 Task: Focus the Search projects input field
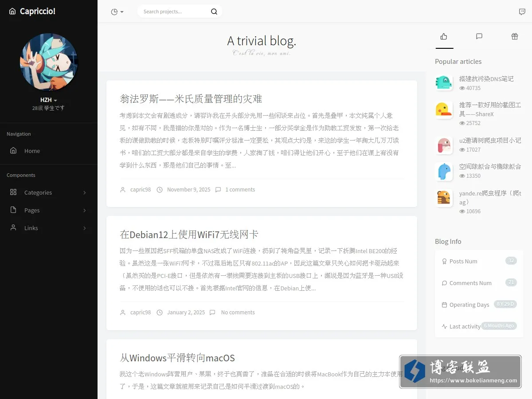point(175,12)
